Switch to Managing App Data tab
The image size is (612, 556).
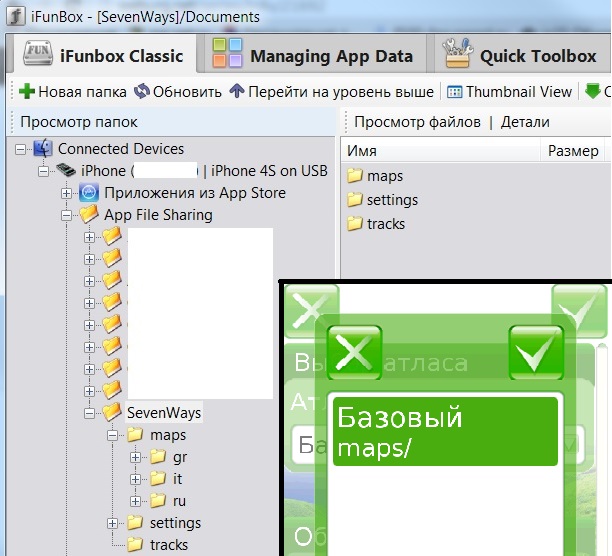pyautogui.click(x=313, y=55)
